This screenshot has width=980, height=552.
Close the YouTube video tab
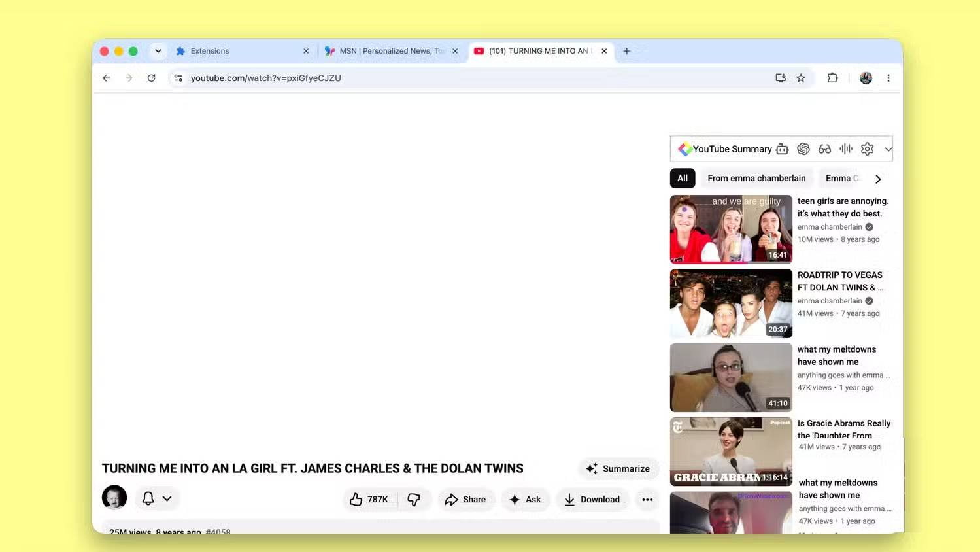pos(604,51)
